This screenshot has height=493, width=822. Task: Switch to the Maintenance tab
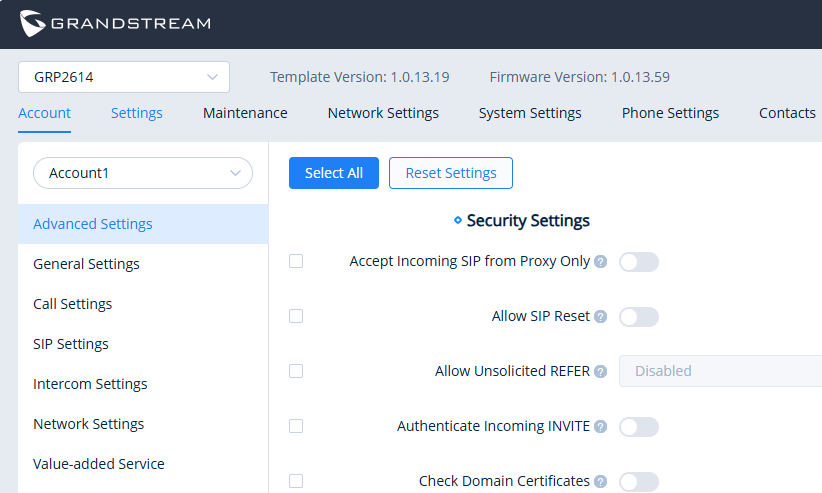click(245, 113)
